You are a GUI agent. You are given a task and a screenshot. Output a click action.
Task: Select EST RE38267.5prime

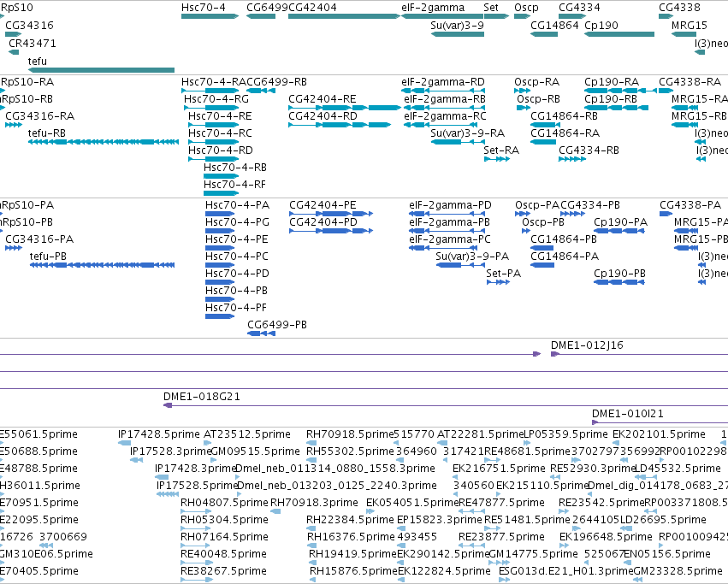coord(197,580)
